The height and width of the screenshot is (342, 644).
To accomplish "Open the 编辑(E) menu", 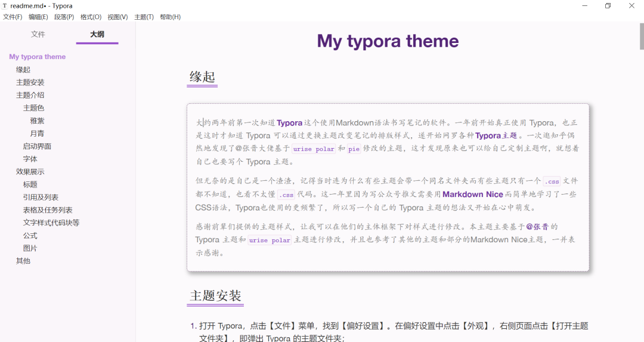I will 38,17.
